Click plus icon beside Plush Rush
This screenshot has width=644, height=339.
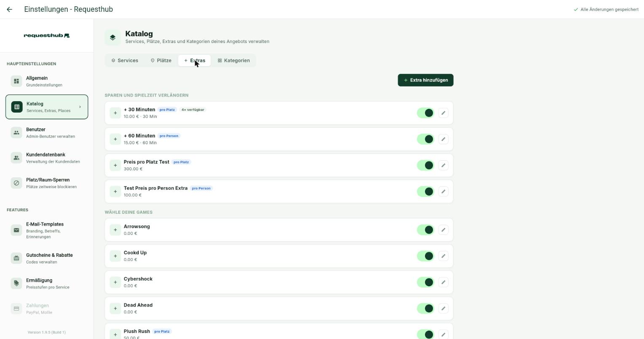115,334
